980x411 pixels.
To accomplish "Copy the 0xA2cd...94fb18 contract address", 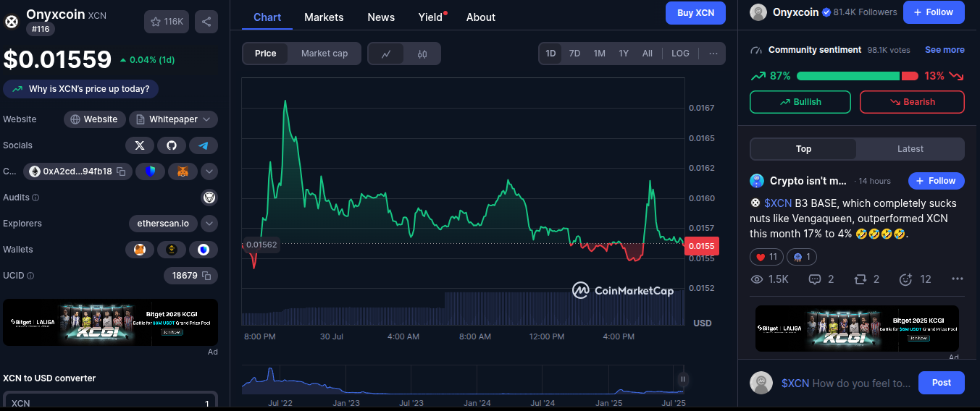I will 121,171.
